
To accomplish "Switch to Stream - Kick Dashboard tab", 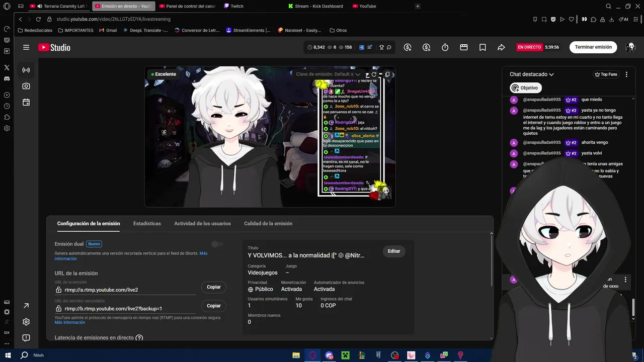I will (317, 6).
